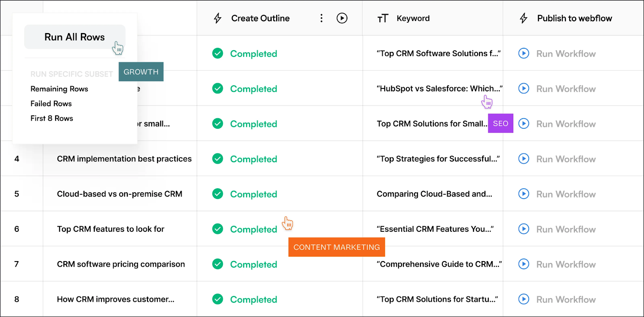Click the Keyword text type icon
Image resolution: width=644 pixels, height=317 pixels.
383,18
